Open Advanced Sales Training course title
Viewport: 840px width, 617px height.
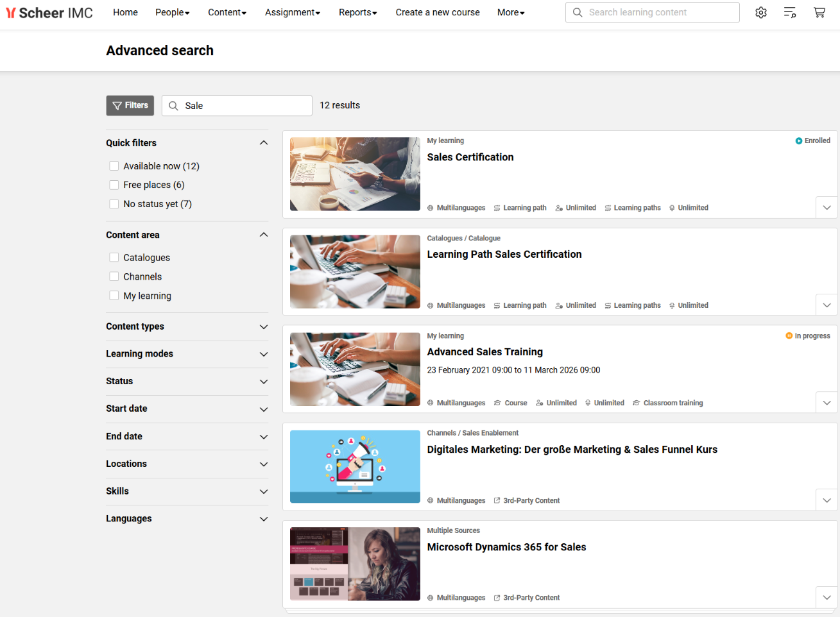click(484, 352)
